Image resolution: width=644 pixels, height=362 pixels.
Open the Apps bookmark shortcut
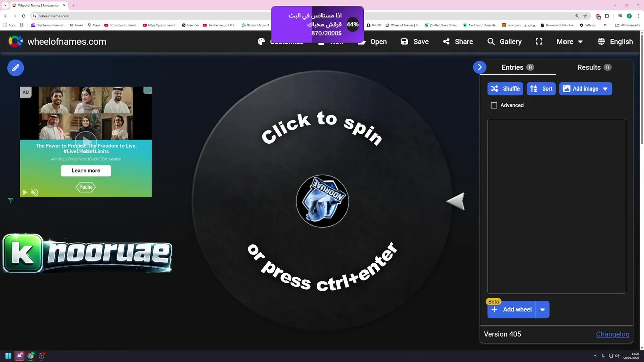(9, 25)
